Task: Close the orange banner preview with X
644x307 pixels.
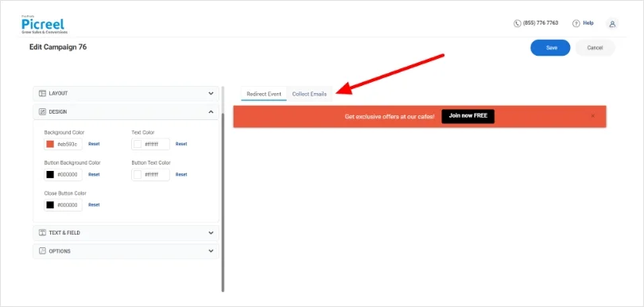Action: 592,116
